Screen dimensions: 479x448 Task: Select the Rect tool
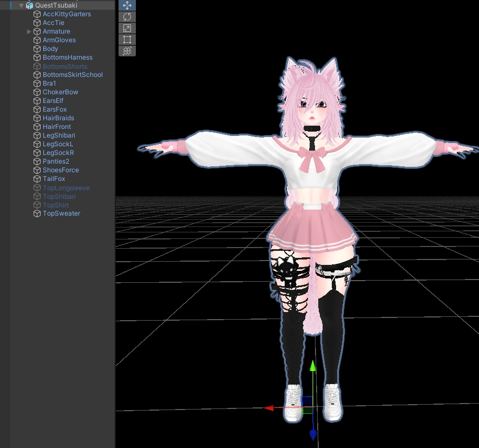click(x=127, y=40)
